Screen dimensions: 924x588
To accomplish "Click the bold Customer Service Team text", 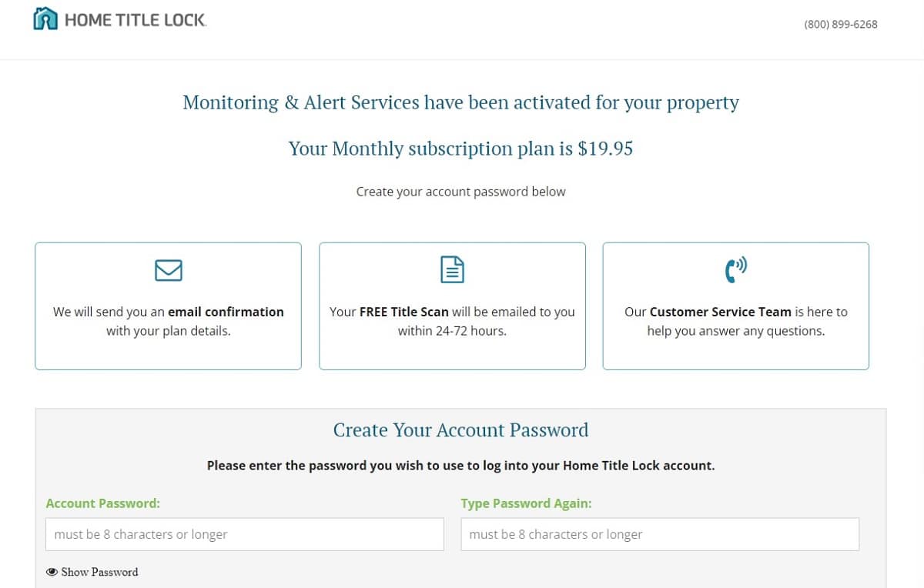I will [720, 312].
